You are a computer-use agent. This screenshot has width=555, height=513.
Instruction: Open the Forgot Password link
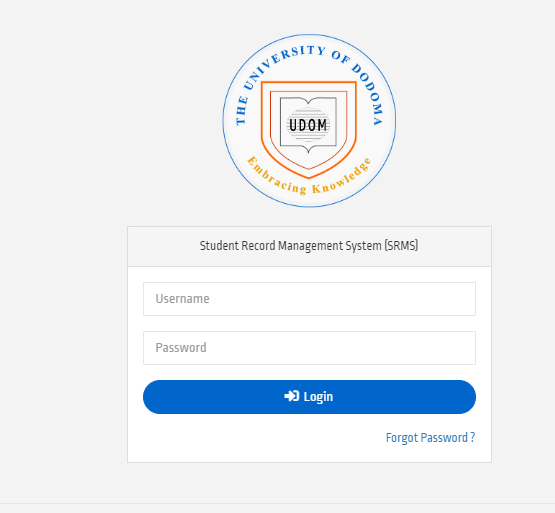pyautogui.click(x=430, y=438)
